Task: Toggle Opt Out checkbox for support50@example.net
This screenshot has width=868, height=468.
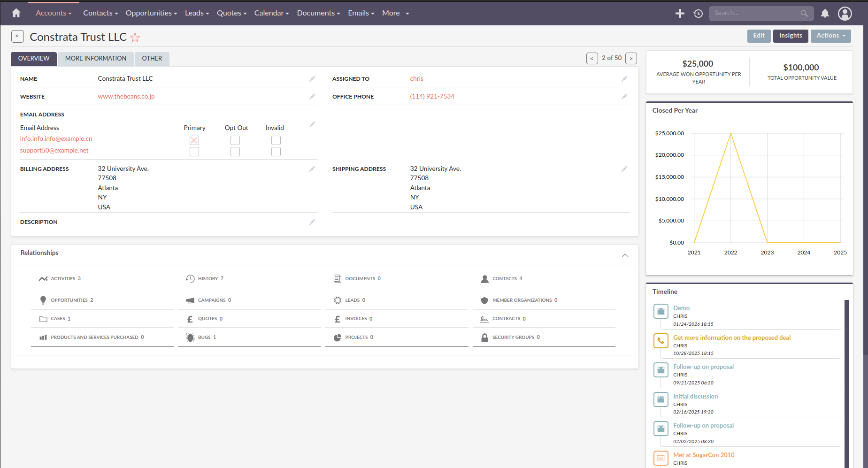Action: point(235,152)
